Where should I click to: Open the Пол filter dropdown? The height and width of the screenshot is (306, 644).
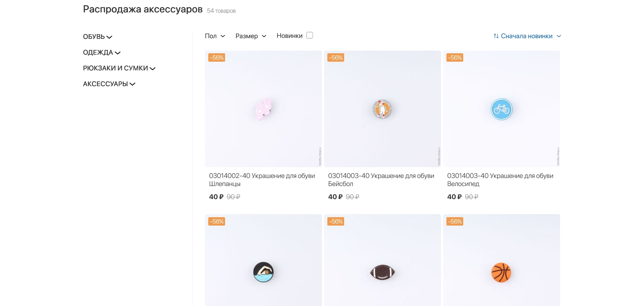point(215,36)
